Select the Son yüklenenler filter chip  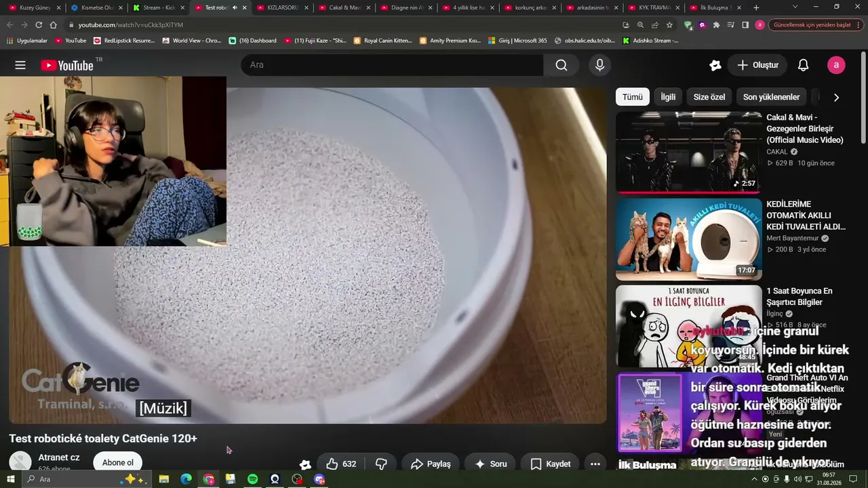point(772,97)
